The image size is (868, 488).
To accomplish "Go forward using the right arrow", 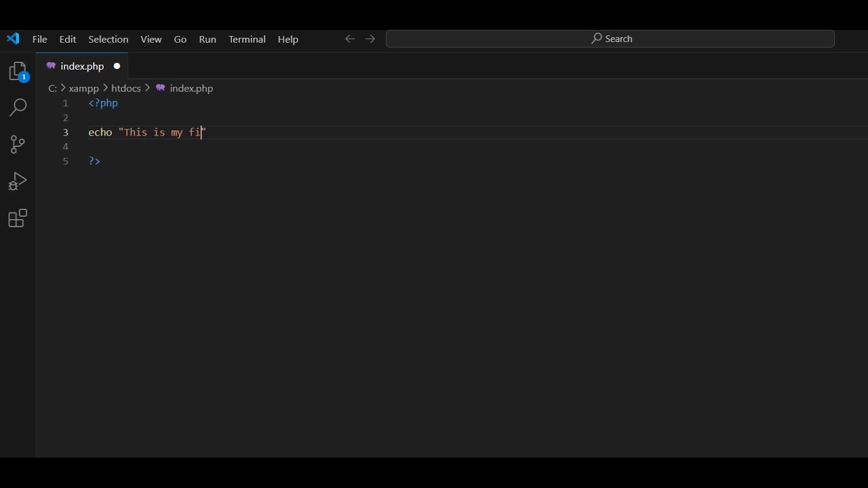I will pyautogui.click(x=370, y=39).
